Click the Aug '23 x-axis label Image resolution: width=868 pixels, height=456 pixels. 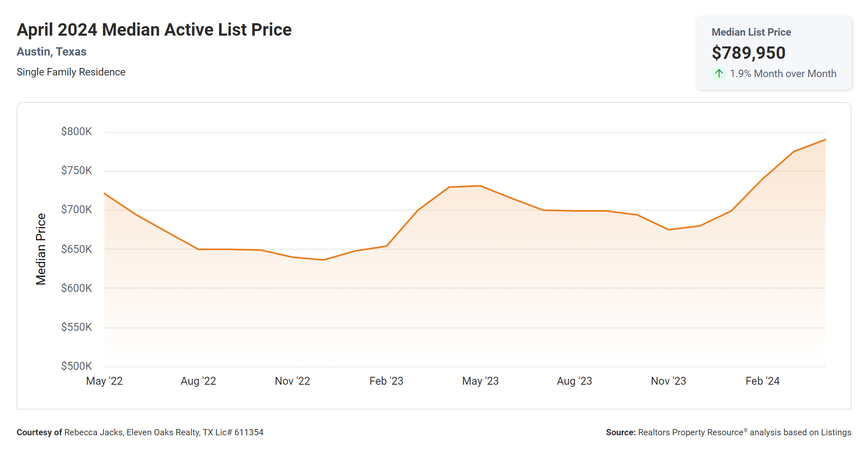574,381
